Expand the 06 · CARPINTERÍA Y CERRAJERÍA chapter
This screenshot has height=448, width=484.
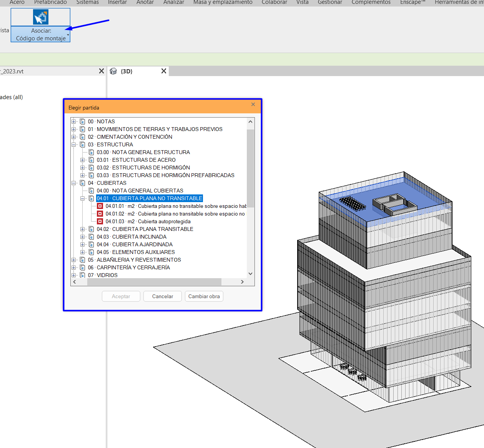point(74,267)
